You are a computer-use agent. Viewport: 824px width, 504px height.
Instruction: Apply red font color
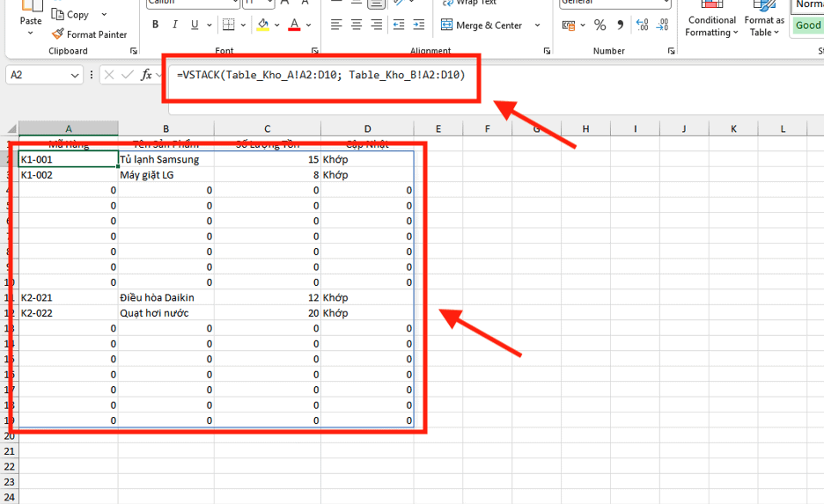tap(294, 25)
